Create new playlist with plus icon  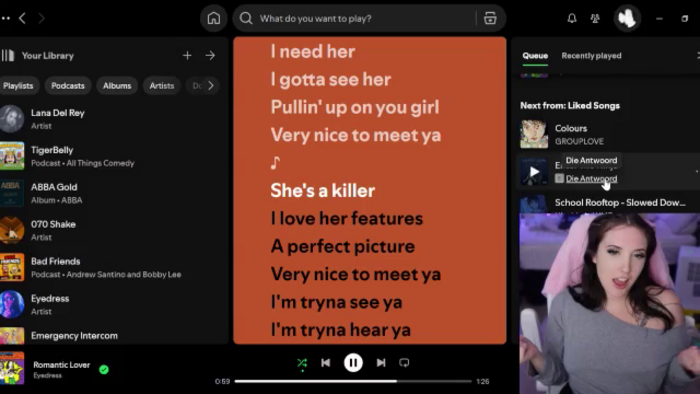[x=187, y=55]
